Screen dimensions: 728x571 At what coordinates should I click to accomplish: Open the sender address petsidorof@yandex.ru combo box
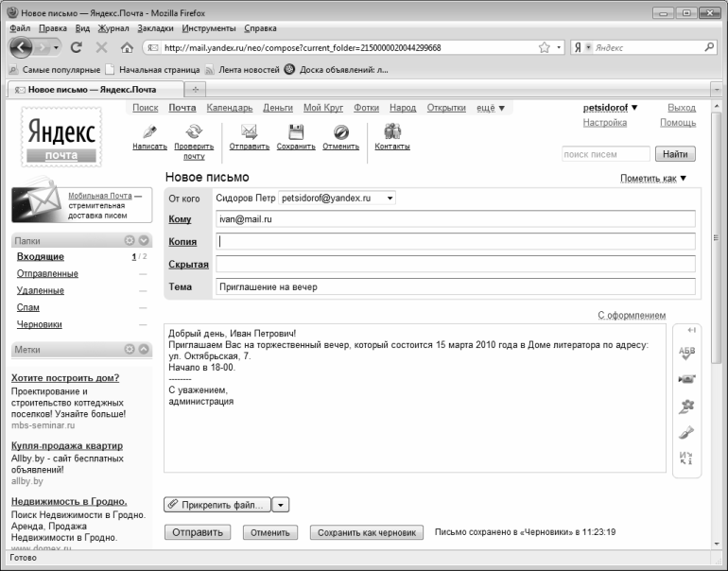tap(338, 199)
